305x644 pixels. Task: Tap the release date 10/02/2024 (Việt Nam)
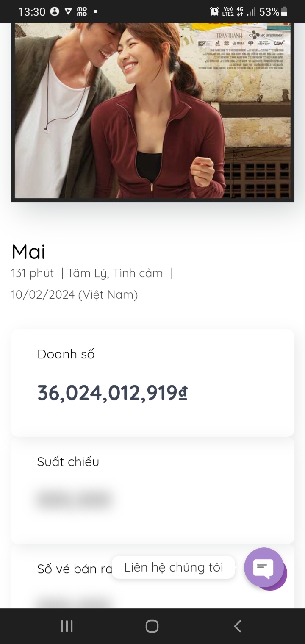pos(75,295)
